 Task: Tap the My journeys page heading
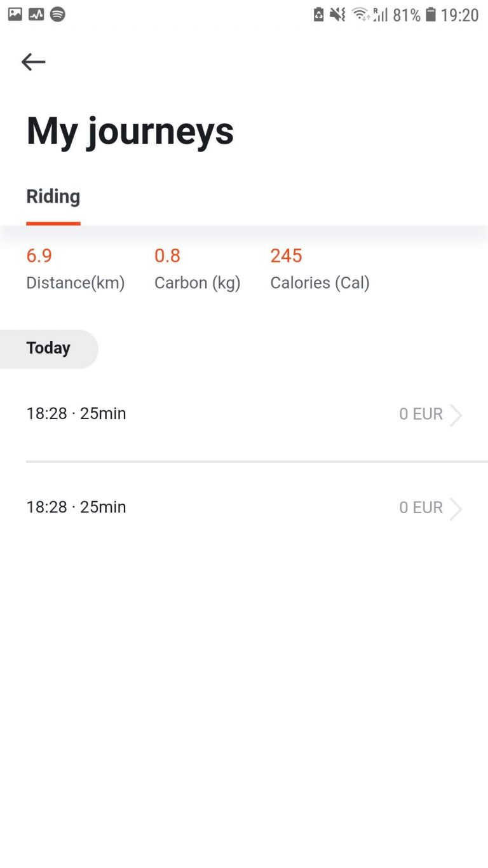coord(130,132)
